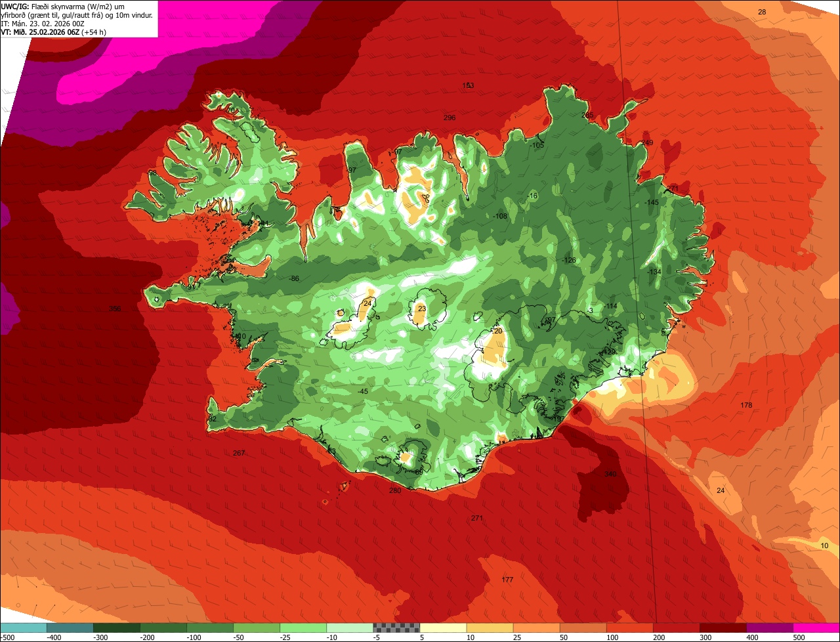Select the -100 to -50 legend color block
The image size is (840, 642).
[209, 628]
